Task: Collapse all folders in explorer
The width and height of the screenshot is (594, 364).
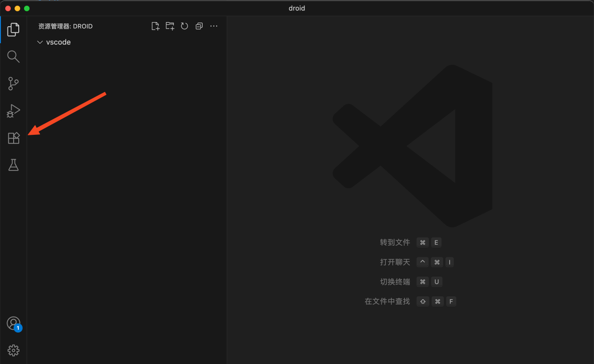Action: coord(199,26)
